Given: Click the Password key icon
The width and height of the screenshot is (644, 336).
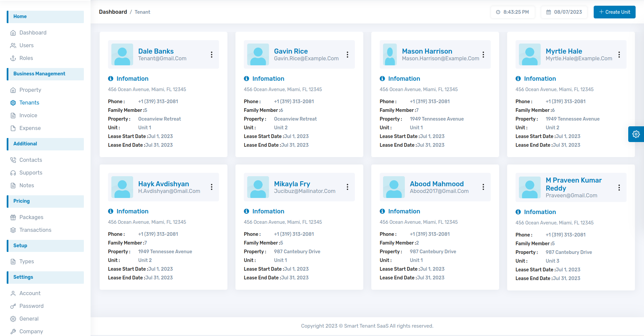Looking at the screenshot, I should click(x=13, y=306).
